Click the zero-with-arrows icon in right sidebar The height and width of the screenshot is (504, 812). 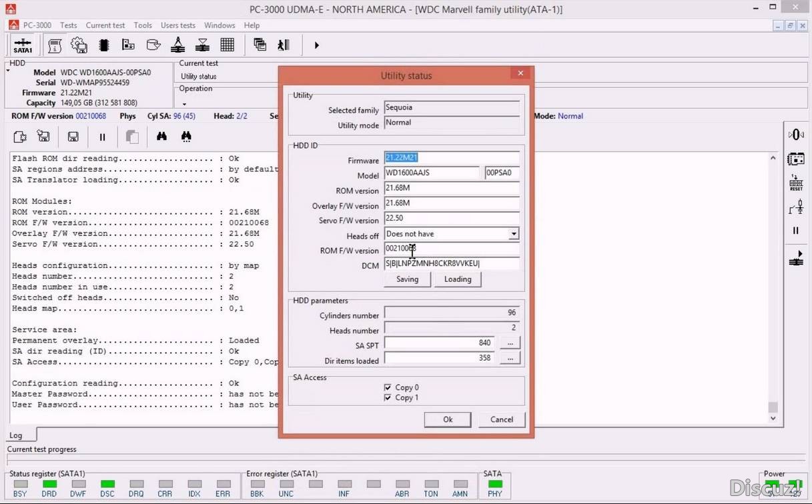(x=795, y=135)
